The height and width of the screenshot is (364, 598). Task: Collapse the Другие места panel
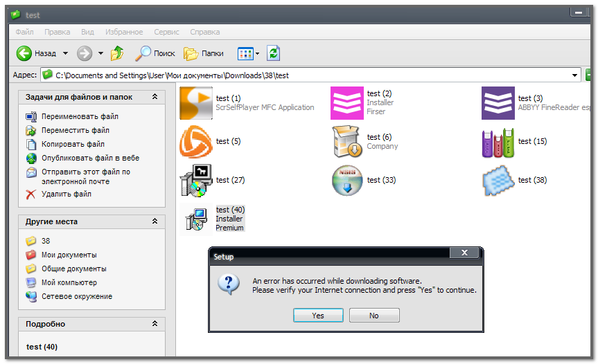tap(155, 222)
